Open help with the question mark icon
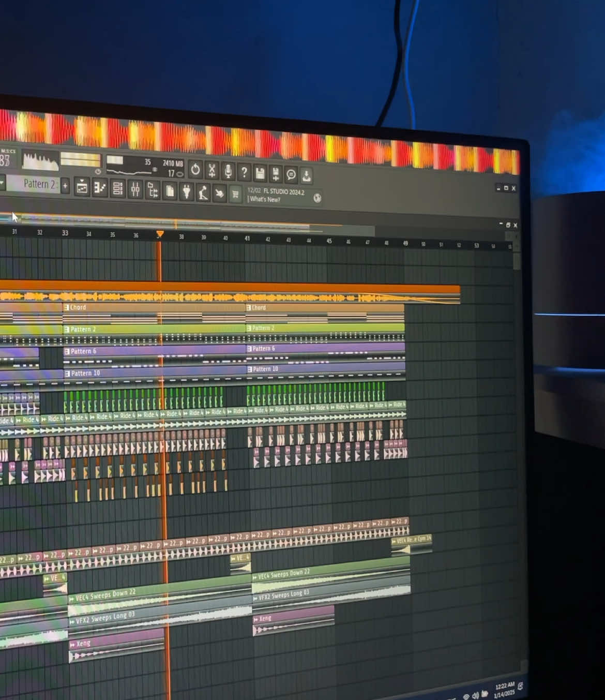 [244, 172]
